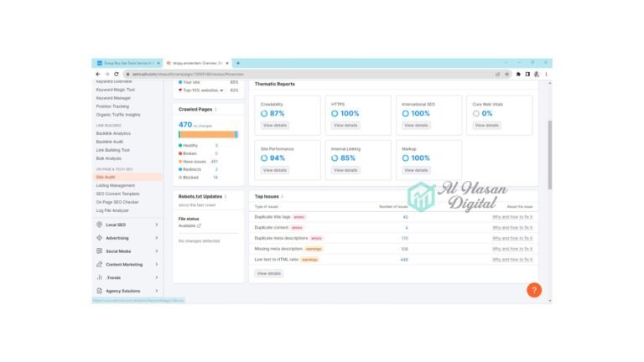Switch to the Group Buy Seo Tools tab

click(x=127, y=63)
